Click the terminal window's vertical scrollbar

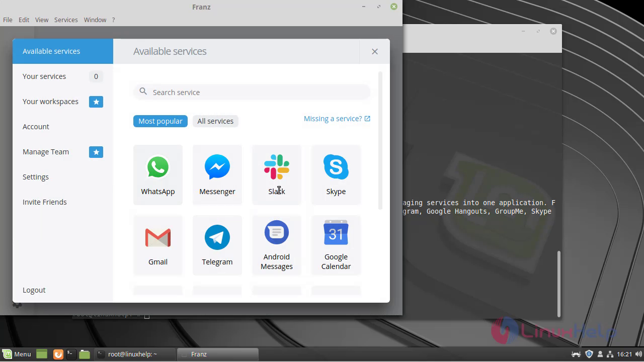[558, 284]
